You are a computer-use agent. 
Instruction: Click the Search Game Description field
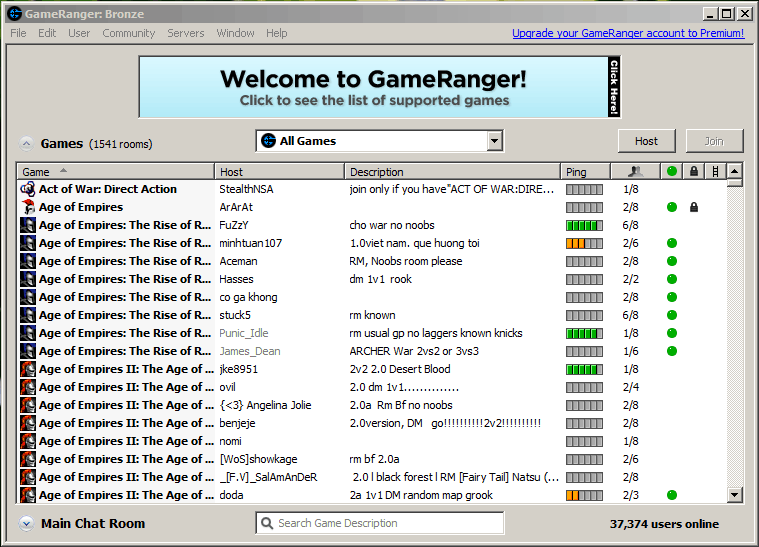380,523
